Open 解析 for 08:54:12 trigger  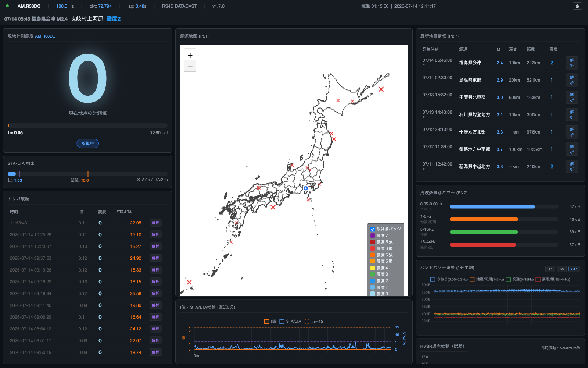(155, 329)
